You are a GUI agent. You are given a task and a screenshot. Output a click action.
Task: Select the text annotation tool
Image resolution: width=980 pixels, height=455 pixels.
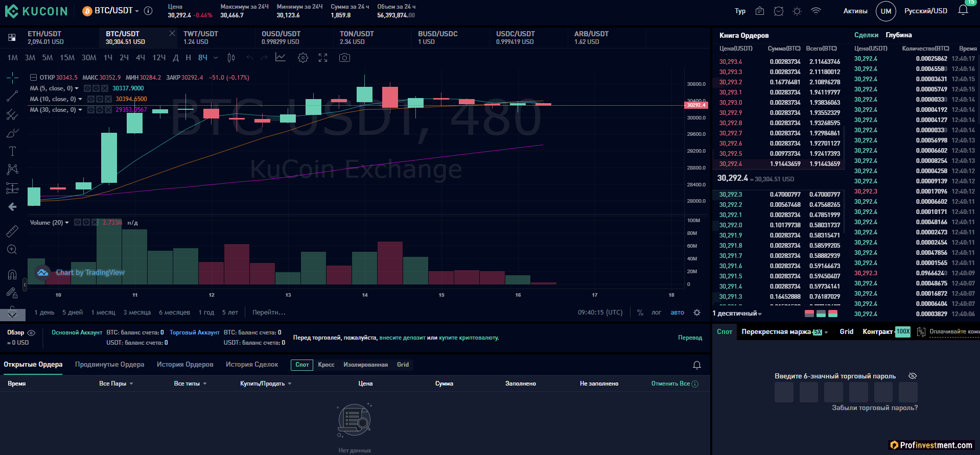12,151
